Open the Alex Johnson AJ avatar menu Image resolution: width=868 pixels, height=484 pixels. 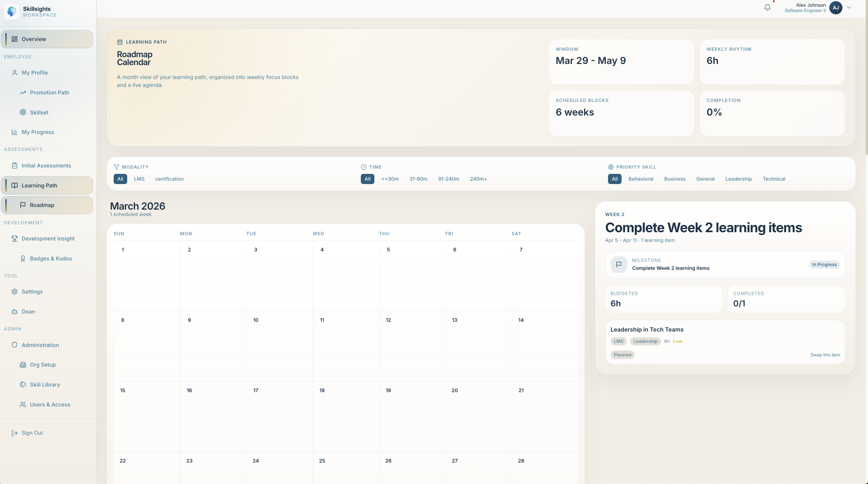[836, 8]
